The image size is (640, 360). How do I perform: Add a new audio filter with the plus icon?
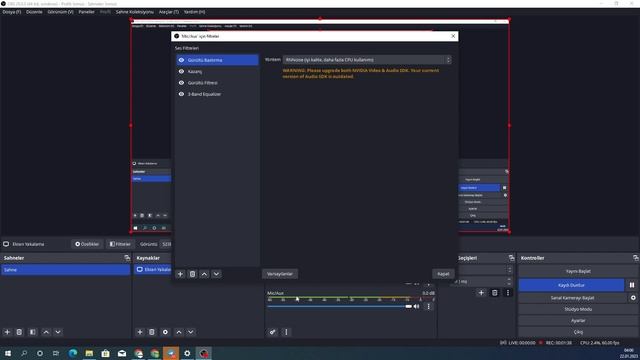(180, 274)
